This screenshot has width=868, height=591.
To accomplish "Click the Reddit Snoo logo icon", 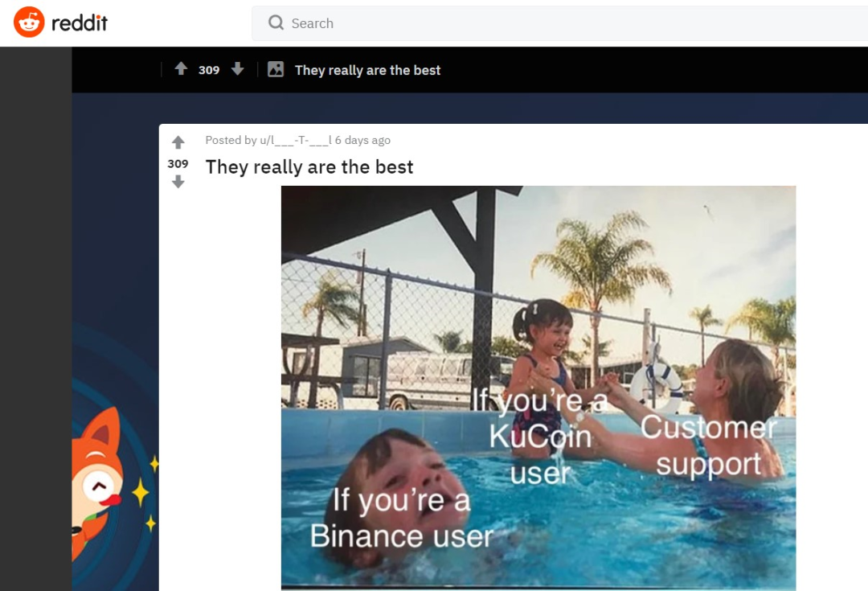I will [x=29, y=23].
